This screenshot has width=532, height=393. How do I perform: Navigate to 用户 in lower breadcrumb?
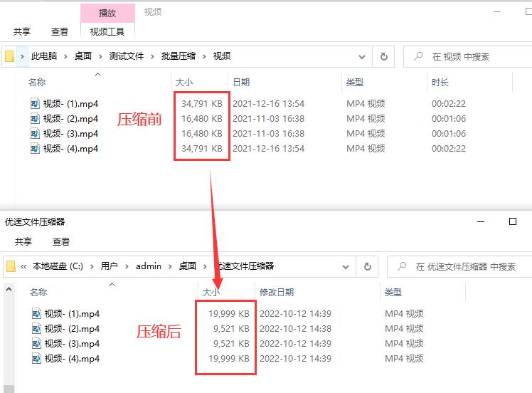110,266
